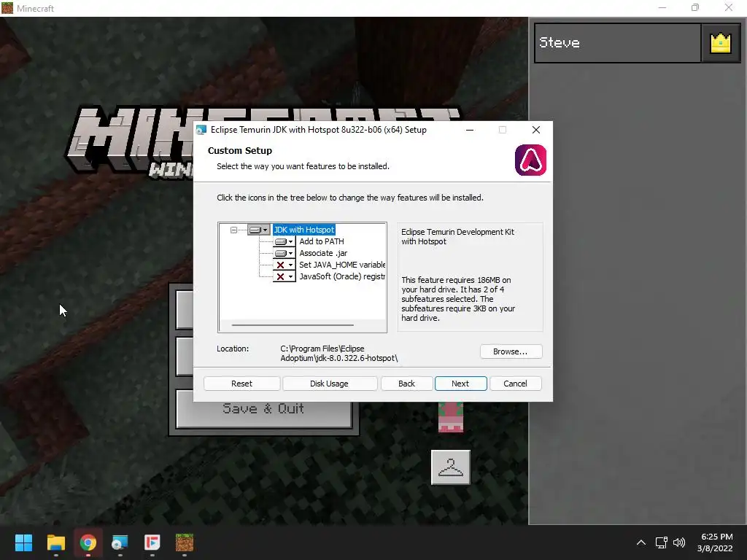Restore down the Minecraft window
Image resolution: width=747 pixels, height=560 pixels.
tap(695, 8)
